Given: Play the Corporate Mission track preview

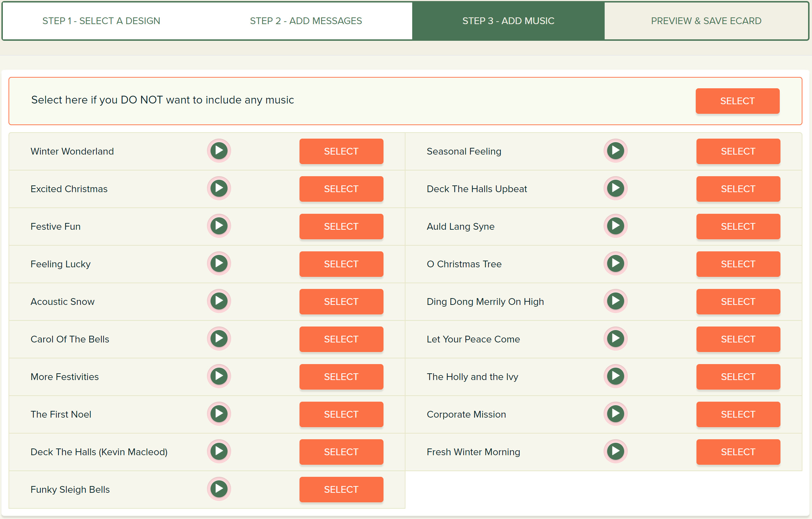Looking at the screenshot, I should (x=616, y=414).
